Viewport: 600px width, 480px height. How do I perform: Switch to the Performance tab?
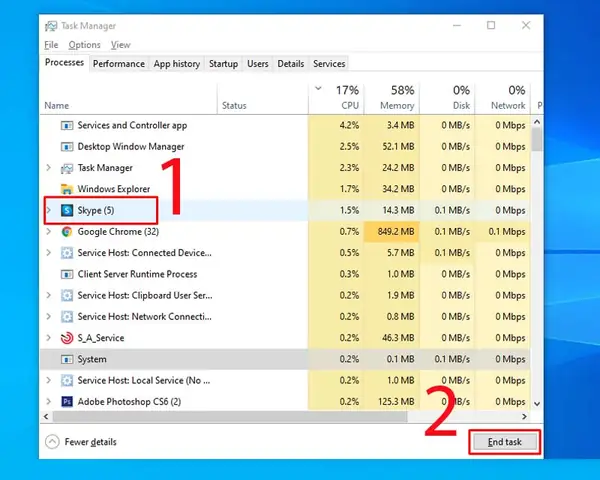click(119, 64)
